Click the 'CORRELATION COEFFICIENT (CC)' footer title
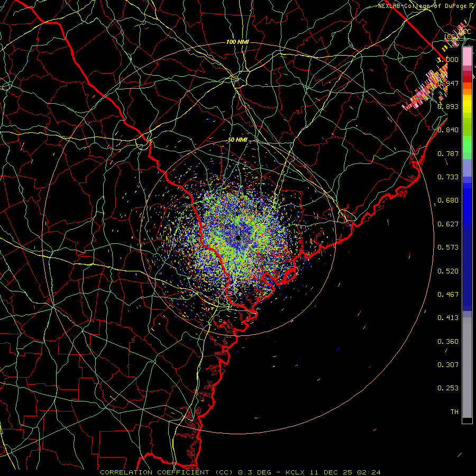The image size is (476, 476). coord(167,472)
